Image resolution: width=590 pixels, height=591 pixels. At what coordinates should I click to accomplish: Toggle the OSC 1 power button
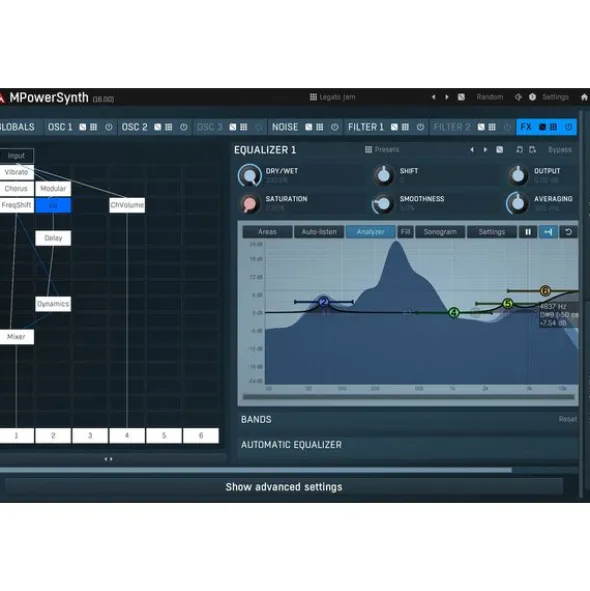pyautogui.click(x=109, y=127)
